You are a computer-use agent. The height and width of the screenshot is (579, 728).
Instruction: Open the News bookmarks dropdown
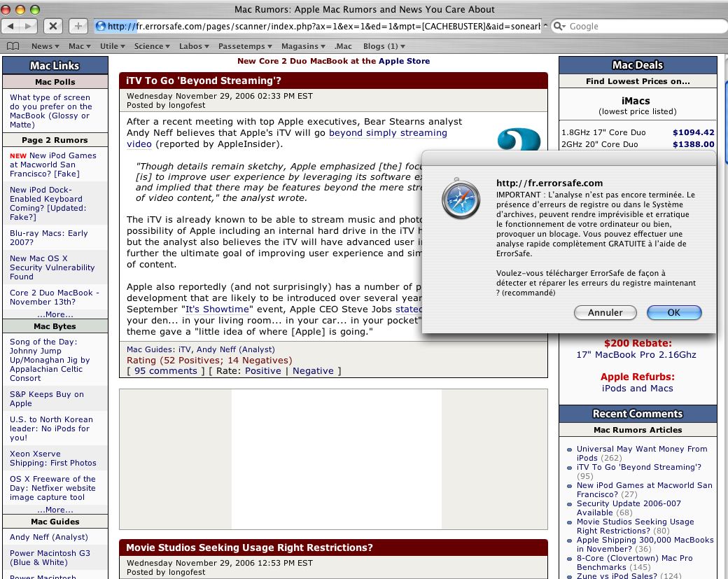tap(45, 46)
